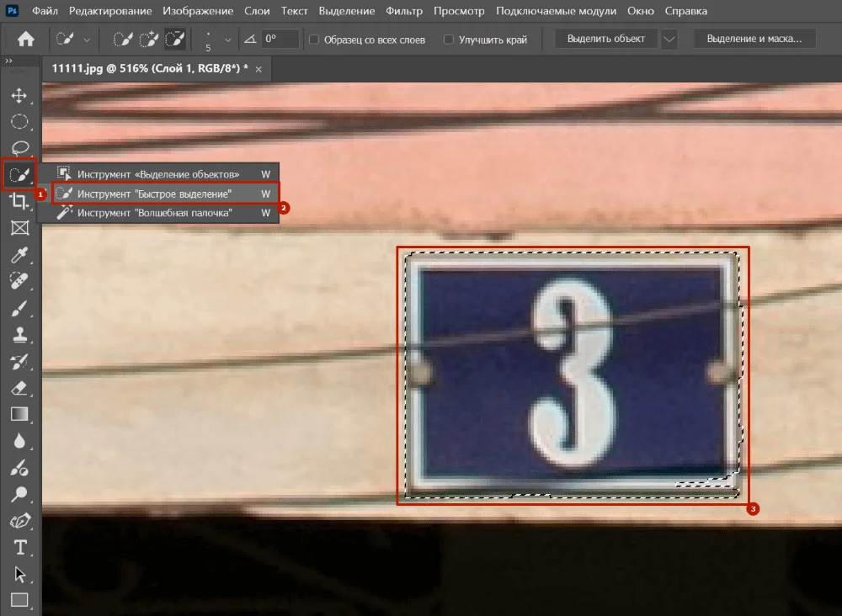Open dropdown arrow beside 'Выделить объект'

tap(669, 39)
